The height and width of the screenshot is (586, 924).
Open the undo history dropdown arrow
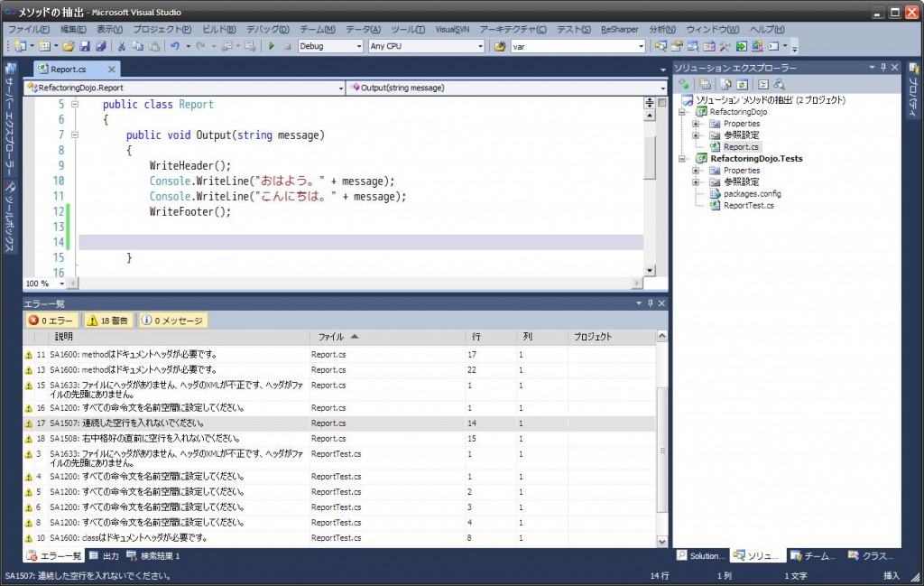[x=188, y=46]
